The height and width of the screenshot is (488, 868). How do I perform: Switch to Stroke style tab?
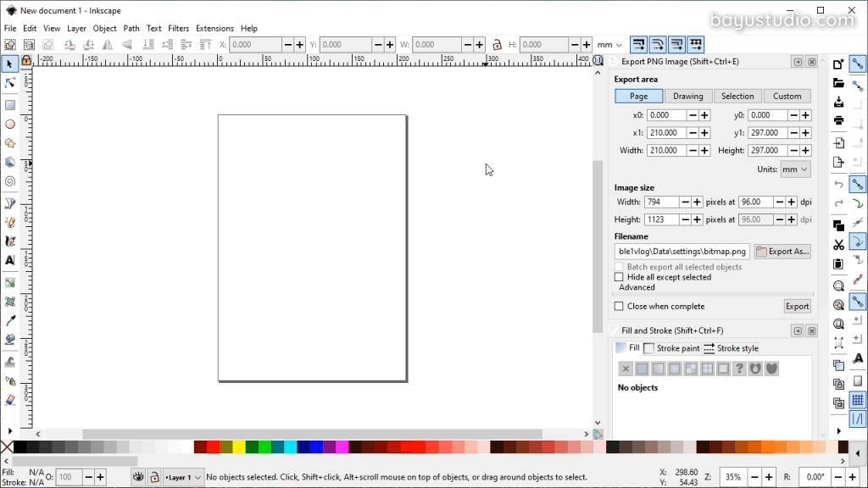[x=732, y=348]
